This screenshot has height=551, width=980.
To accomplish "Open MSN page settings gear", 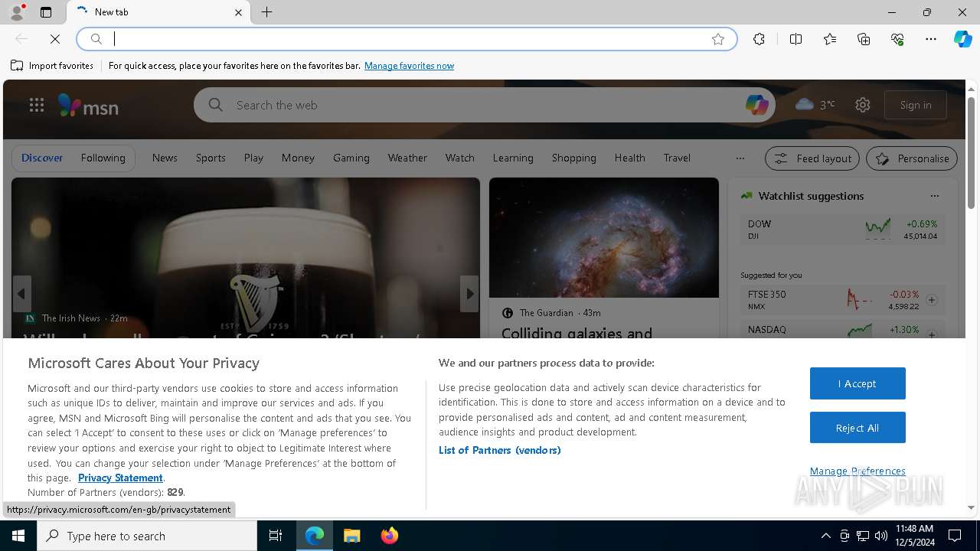I will (x=863, y=105).
